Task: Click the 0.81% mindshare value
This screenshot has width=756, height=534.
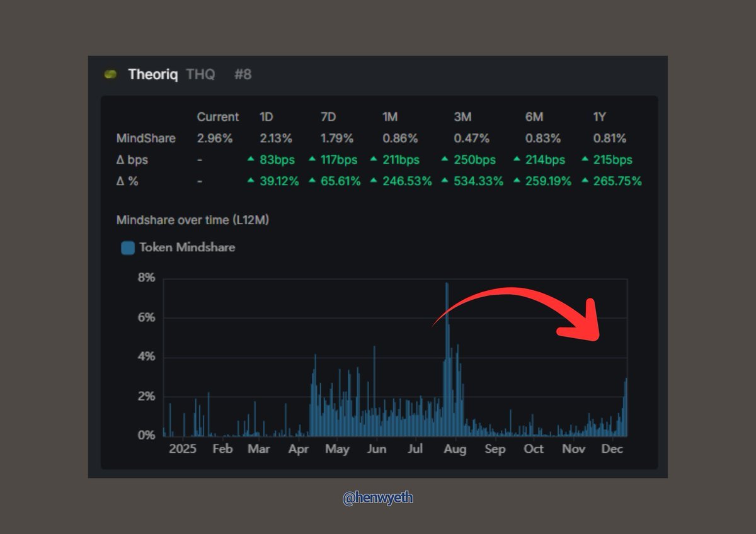Action: 610,138
